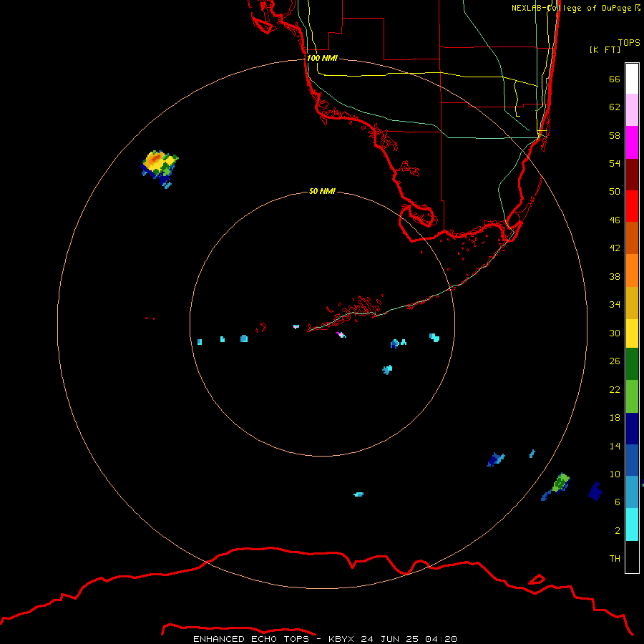Click the "TH" threshold label

(615, 559)
